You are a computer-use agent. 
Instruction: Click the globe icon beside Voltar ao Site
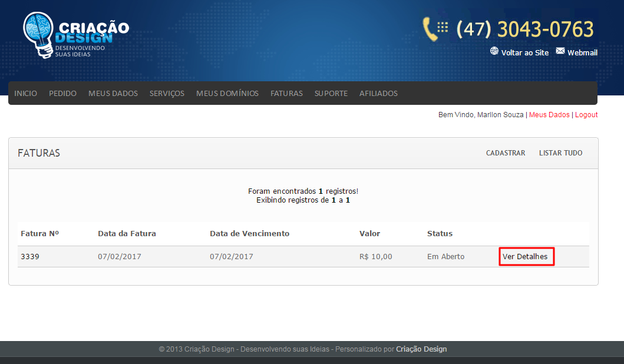pos(494,51)
